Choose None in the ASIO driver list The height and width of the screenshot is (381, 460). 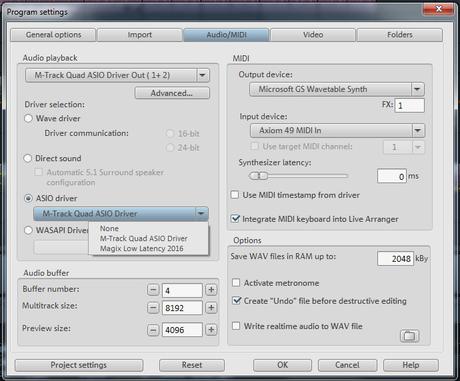[109, 228]
